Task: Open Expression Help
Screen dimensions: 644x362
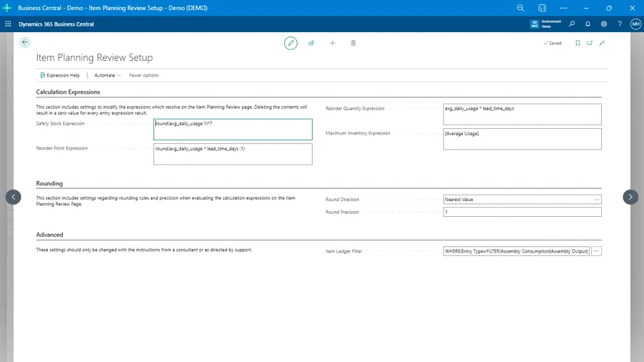Action: click(60, 75)
